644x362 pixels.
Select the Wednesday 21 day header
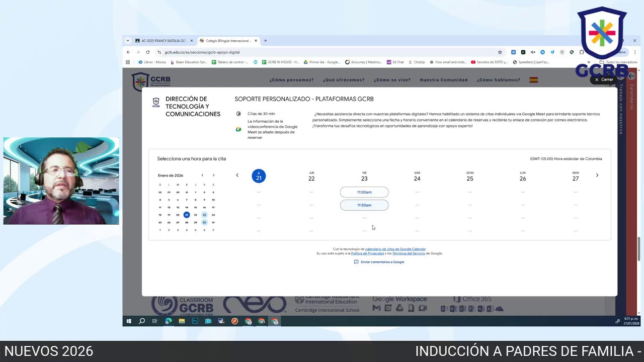(x=259, y=176)
